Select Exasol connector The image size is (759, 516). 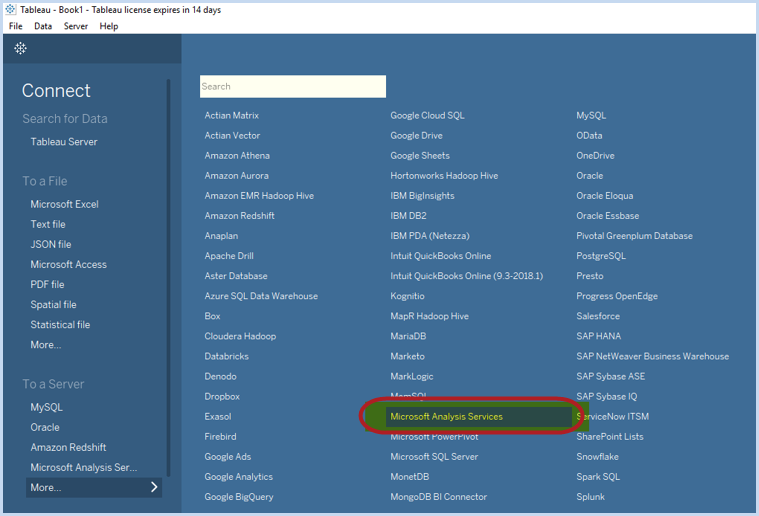tap(218, 416)
